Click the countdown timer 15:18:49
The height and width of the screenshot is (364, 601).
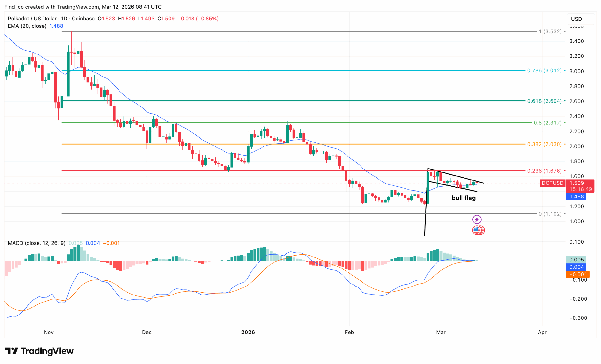581,189
